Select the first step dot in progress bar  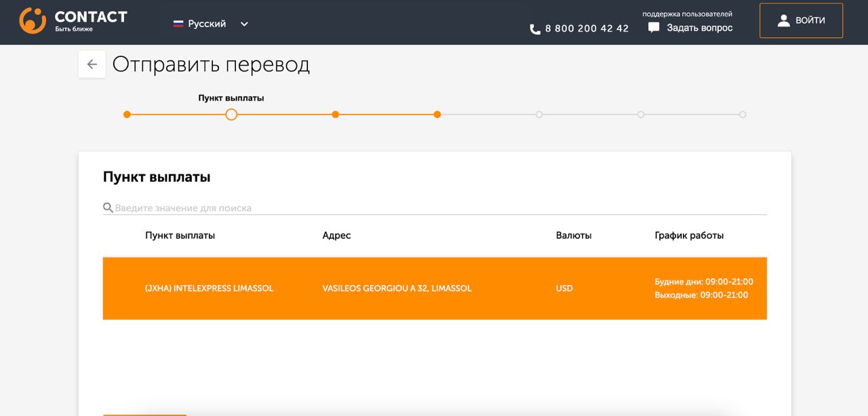[127, 115]
